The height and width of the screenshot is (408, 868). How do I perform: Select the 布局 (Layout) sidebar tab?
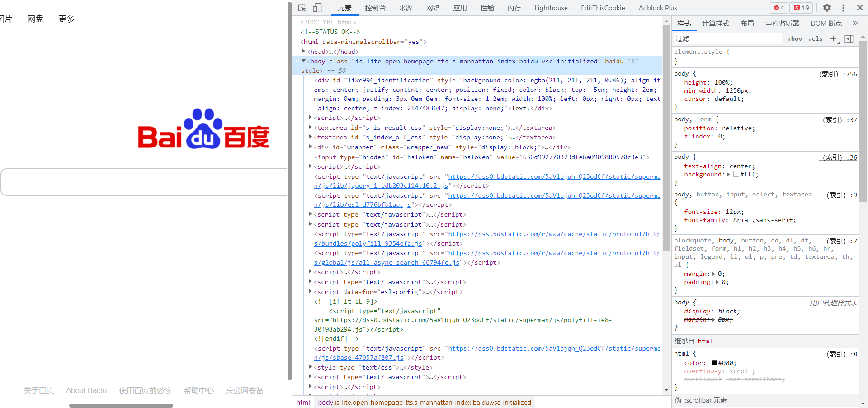747,23
